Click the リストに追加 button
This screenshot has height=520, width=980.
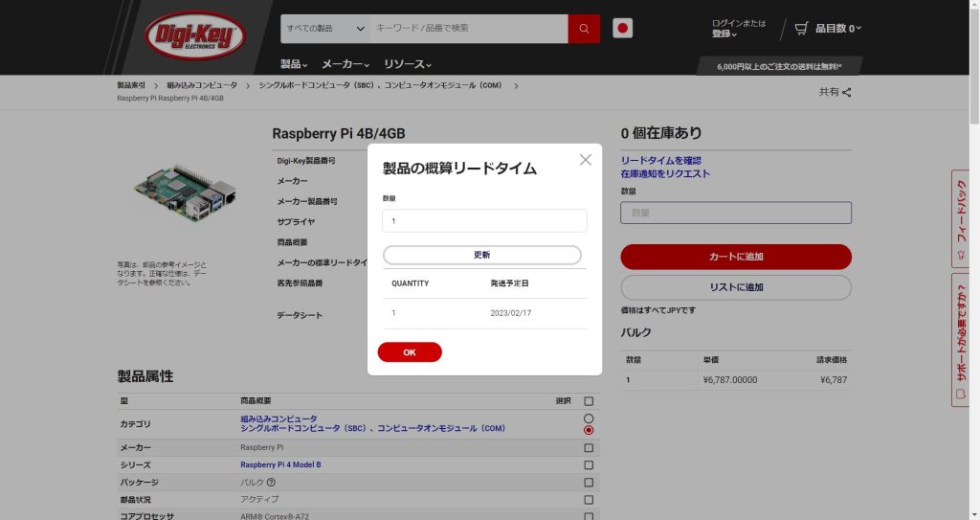coord(736,287)
